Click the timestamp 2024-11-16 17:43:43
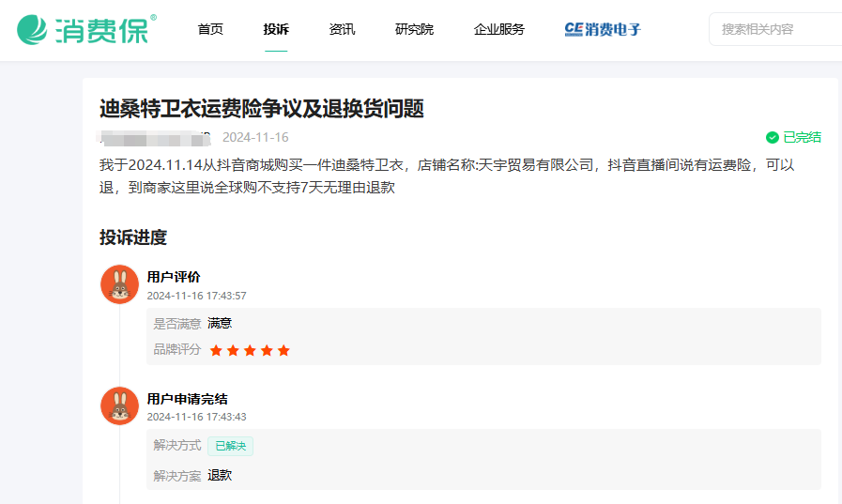Screen dimensions: 842x504 196,417
